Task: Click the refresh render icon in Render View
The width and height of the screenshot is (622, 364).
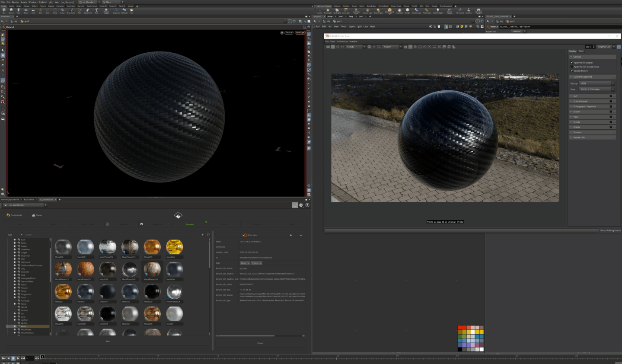Action: click(338, 47)
